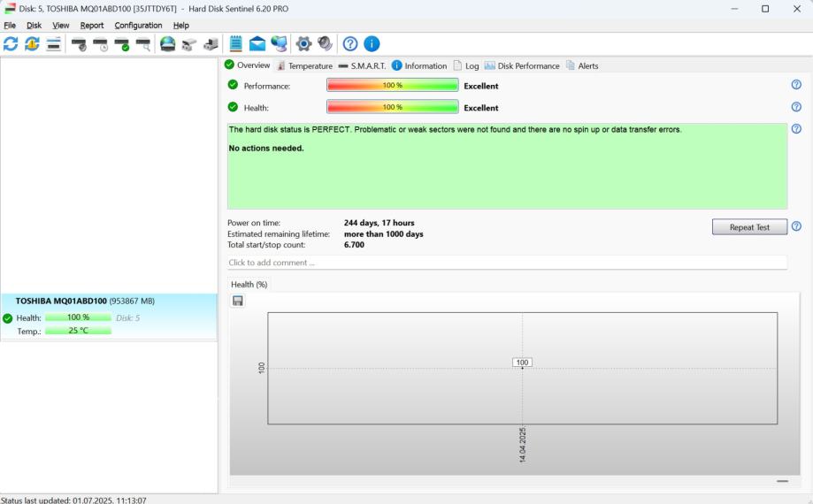The width and height of the screenshot is (813, 504).
Task: Click the email envelope toolbar icon
Action: [x=257, y=43]
